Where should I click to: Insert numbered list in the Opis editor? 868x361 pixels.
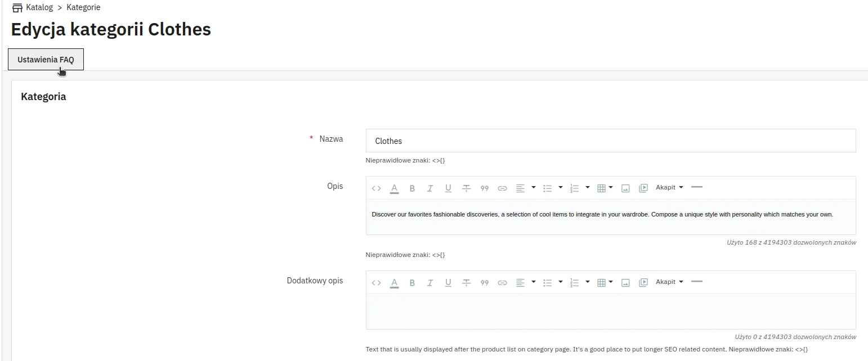(x=574, y=188)
